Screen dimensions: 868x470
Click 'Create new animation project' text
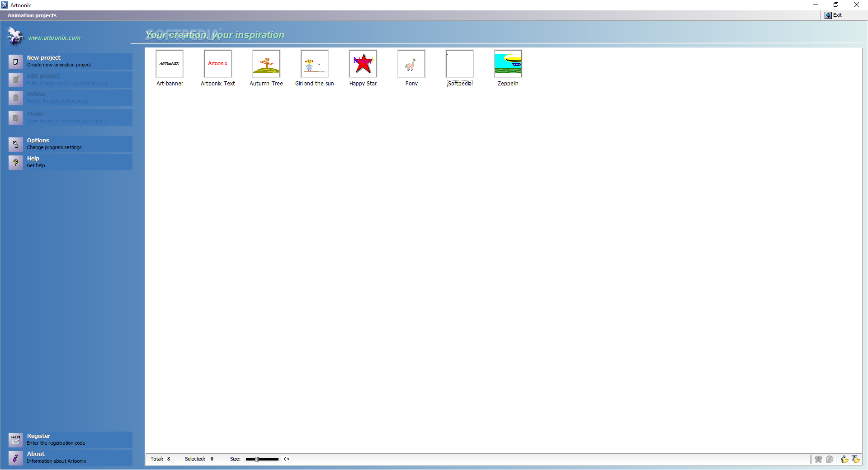(x=59, y=65)
